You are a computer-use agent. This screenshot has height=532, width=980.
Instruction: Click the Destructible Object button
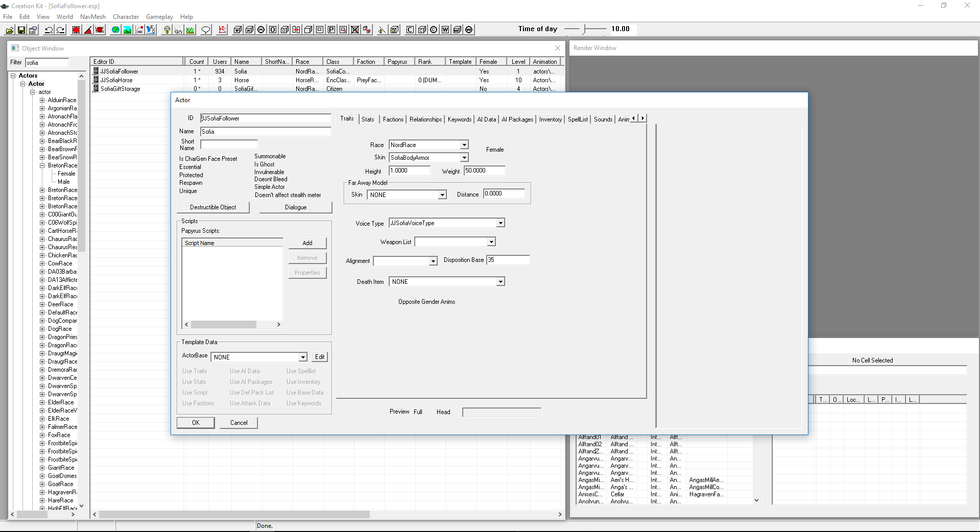coord(213,207)
